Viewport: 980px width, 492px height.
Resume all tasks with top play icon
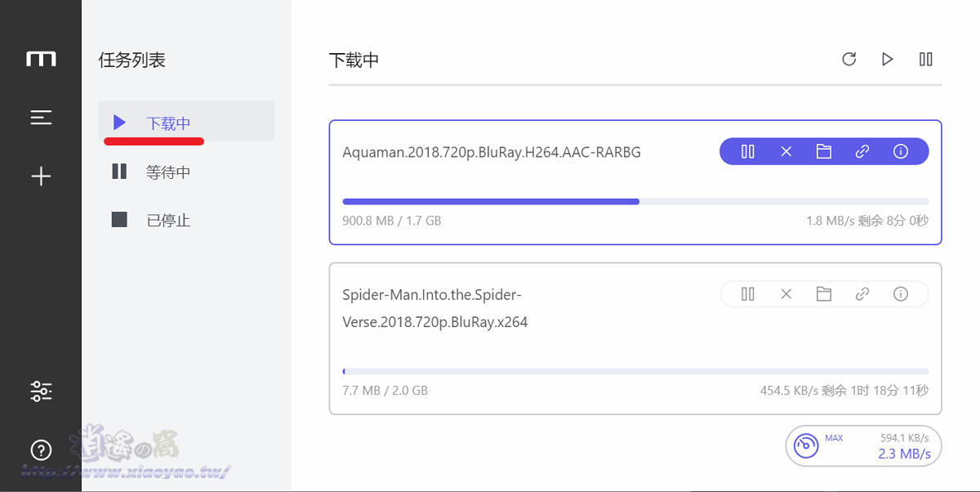pyautogui.click(x=888, y=59)
